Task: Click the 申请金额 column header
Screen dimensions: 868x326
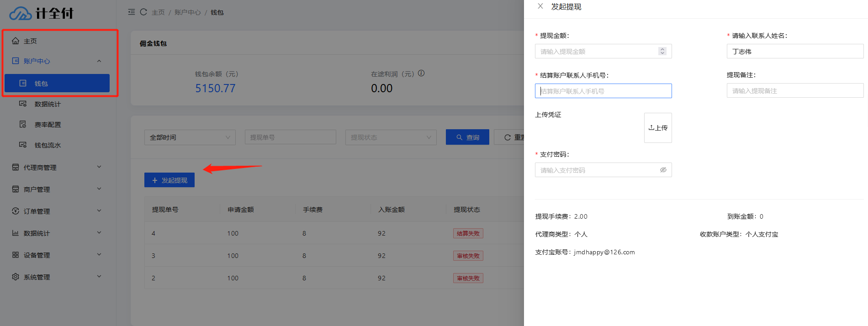Action: (241, 210)
